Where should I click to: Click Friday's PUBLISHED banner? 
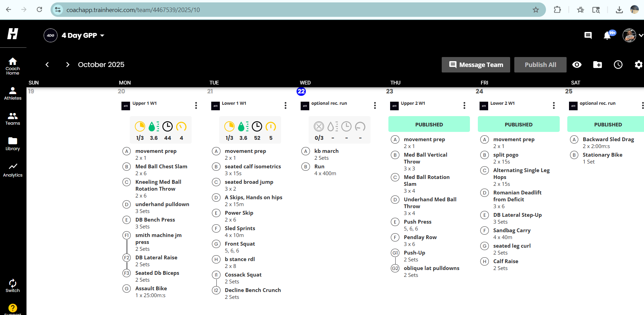[518, 124]
